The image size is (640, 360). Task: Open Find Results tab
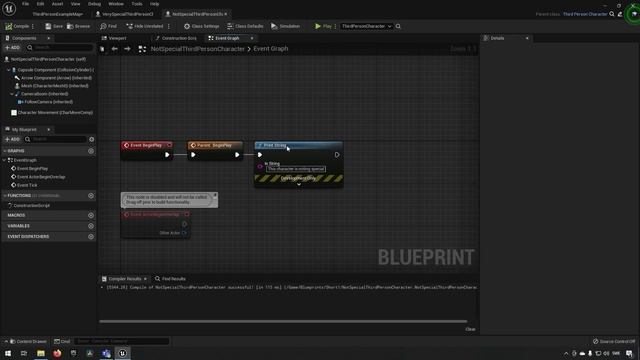tap(170, 279)
